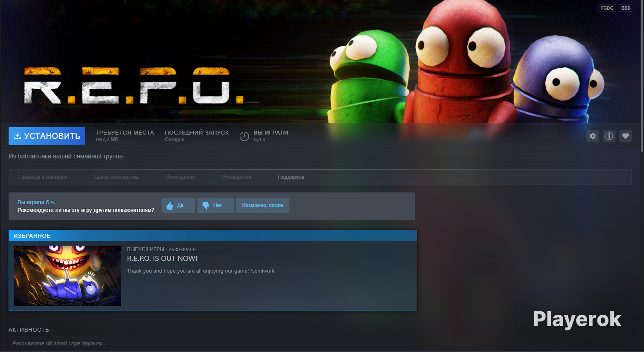Choose Нет thumbs-down button
The width and height of the screenshot is (644, 352).
pyautogui.click(x=215, y=205)
